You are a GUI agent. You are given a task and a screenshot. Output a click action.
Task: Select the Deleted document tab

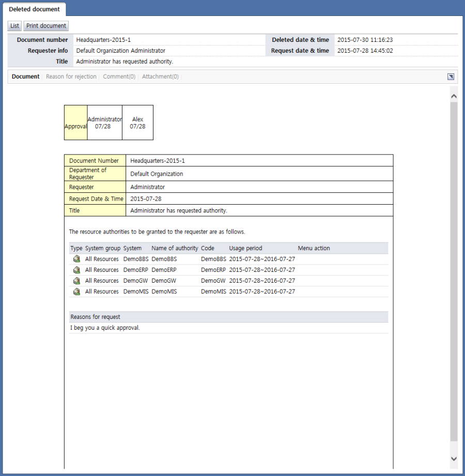(x=34, y=9)
